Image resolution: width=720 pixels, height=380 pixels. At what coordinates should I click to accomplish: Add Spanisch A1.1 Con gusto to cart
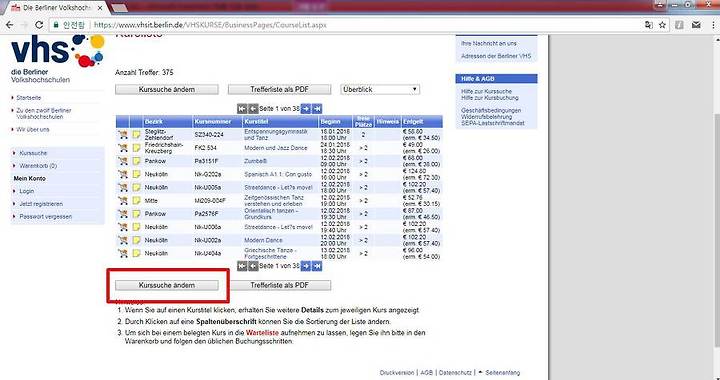pos(123,174)
